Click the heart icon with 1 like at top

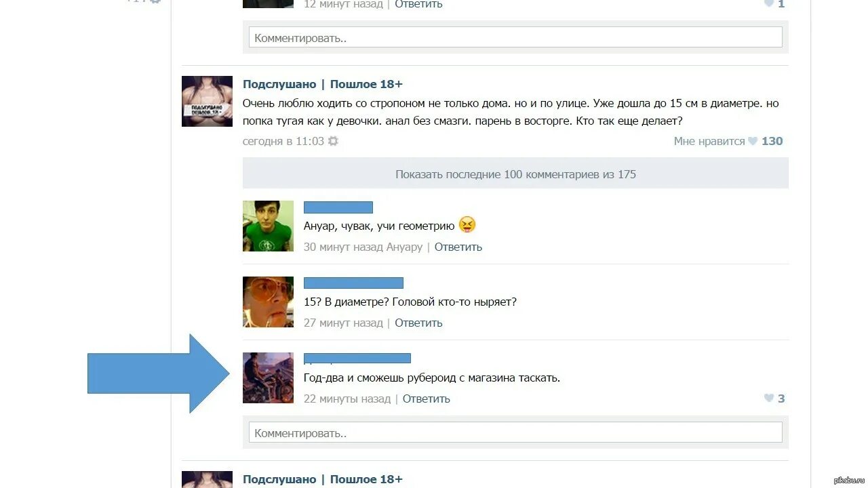point(768,3)
